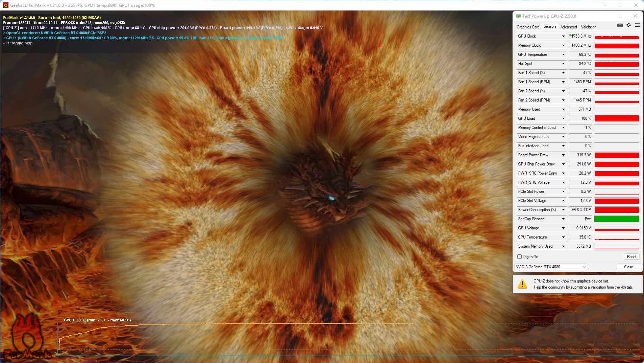
Task: Click the green PerfCap Reason bar
Action: 616,219
